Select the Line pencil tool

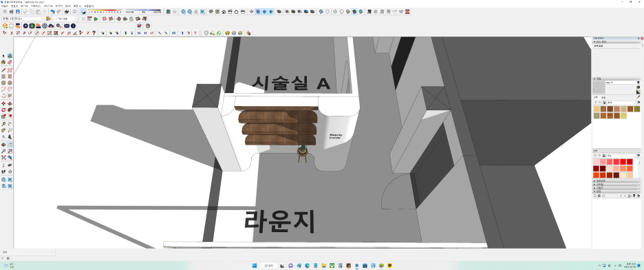(3, 70)
